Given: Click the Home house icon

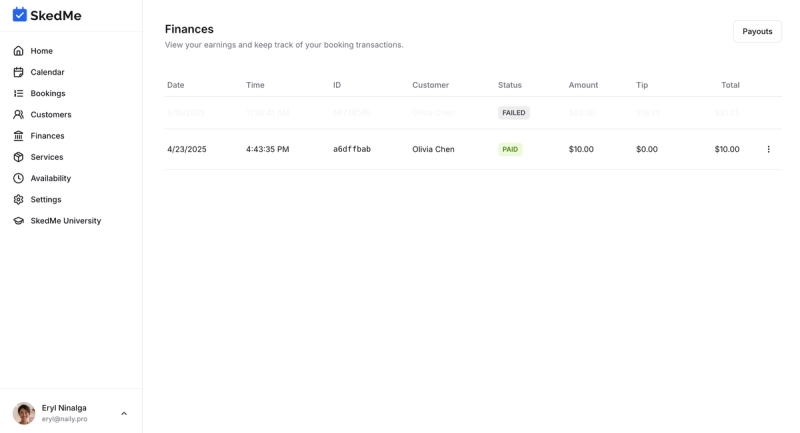Looking at the screenshot, I should pos(18,50).
